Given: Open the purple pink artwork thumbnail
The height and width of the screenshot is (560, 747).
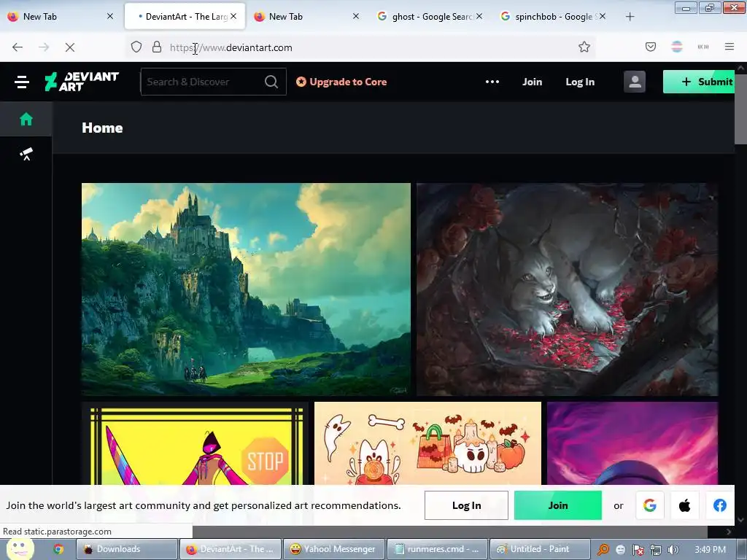Looking at the screenshot, I should tap(632, 443).
